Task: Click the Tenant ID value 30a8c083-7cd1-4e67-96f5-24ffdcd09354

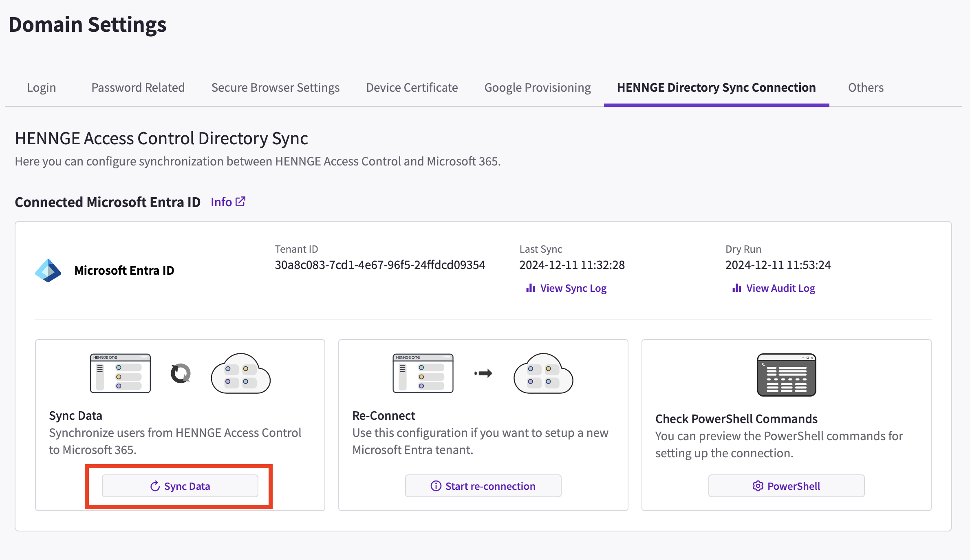Action: click(x=380, y=265)
